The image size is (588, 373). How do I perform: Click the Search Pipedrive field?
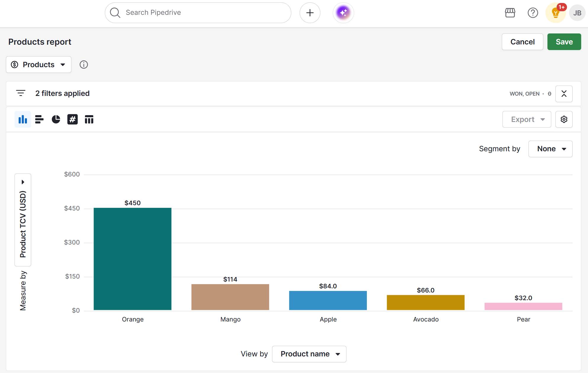(198, 12)
